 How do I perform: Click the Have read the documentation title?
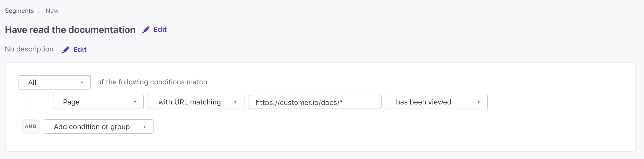tap(70, 30)
